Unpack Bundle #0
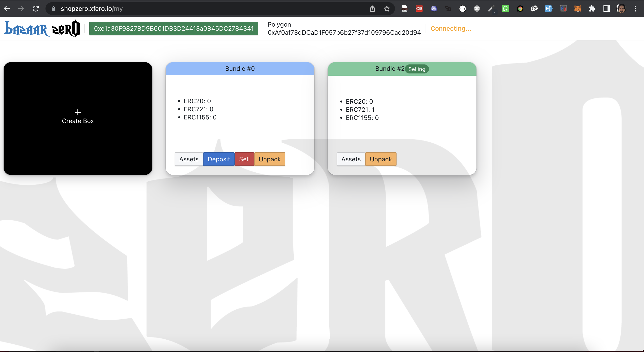Image resolution: width=644 pixels, height=352 pixels. (270, 159)
